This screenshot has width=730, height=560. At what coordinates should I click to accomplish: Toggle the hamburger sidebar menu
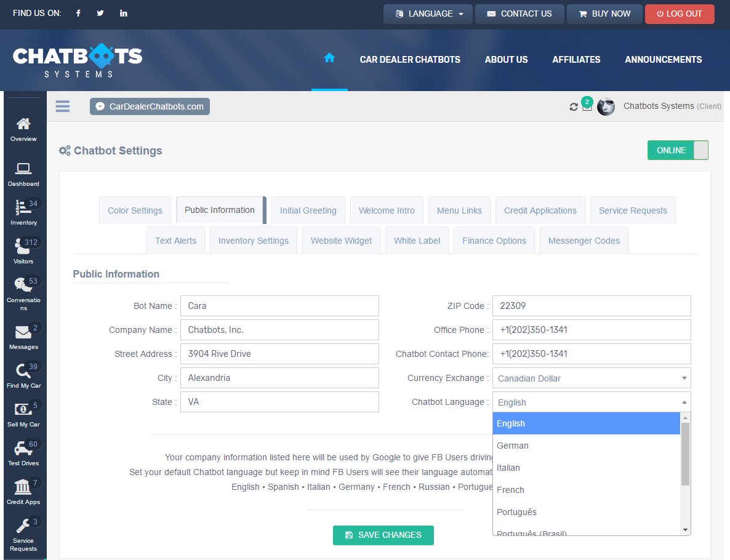pyautogui.click(x=62, y=106)
